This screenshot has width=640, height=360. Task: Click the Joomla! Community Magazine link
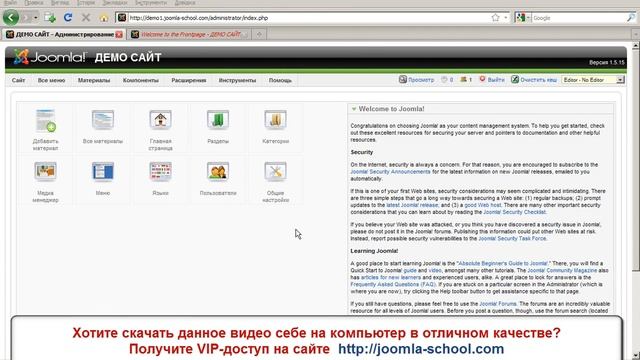tap(562, 271)
